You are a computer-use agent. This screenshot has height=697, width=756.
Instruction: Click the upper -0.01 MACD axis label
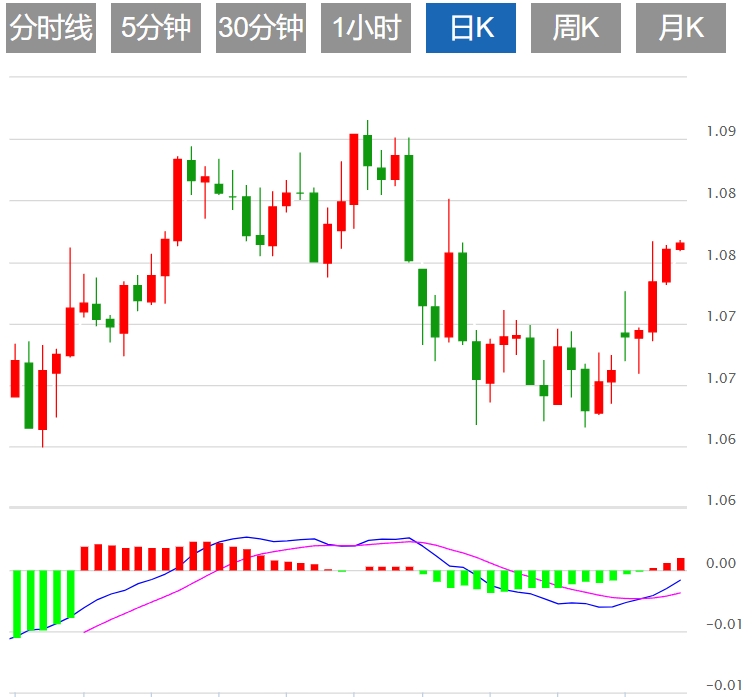click(x=724, y=624)
